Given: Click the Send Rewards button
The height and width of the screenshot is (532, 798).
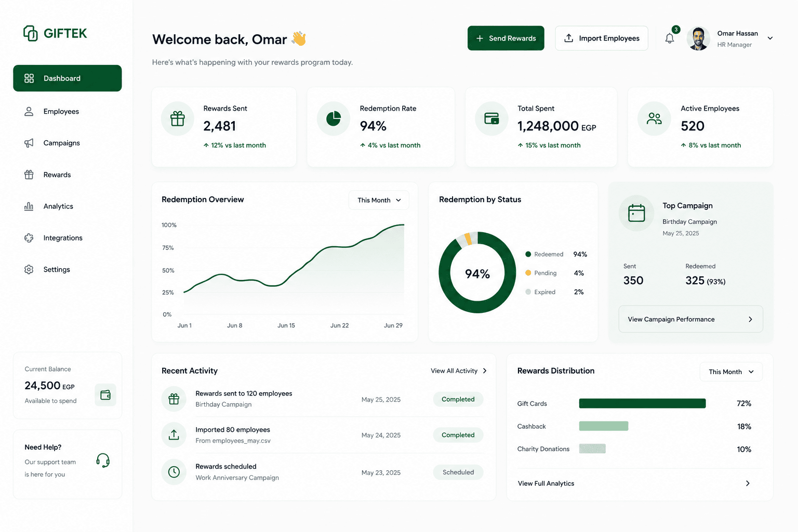Looking at the screenshot, I should [506, 38].
